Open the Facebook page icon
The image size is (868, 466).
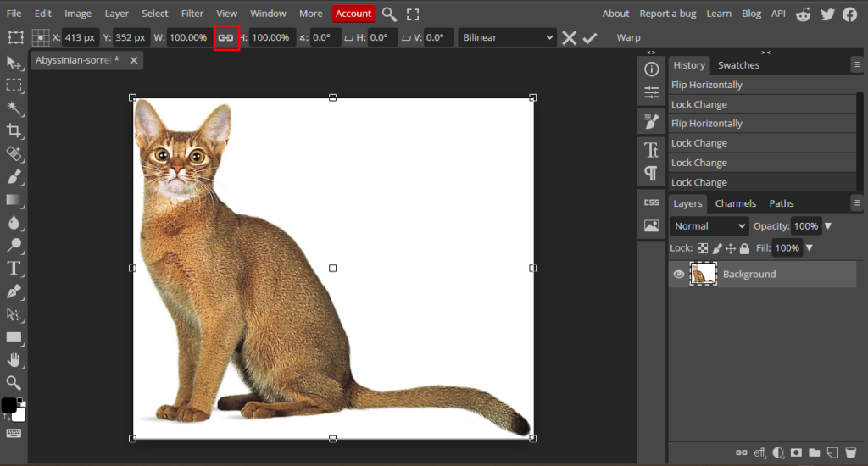pyautogui.click(x=849, y=14)
